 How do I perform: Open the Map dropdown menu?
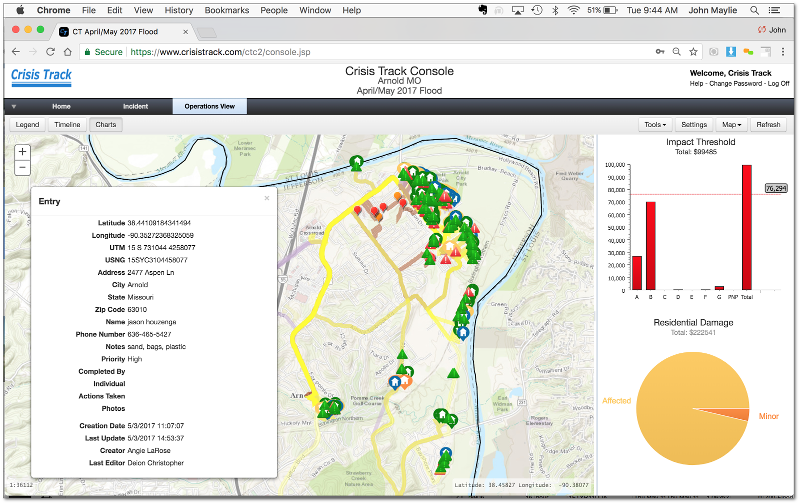(732, 124)
